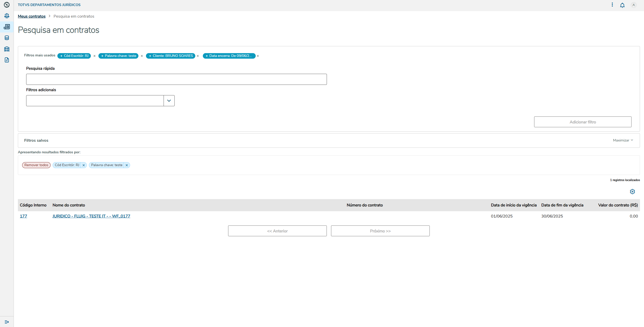The height and width of the screenshot is (327, 644).
Task: Focus the Pesquisa rápida input field
Action: point(176,79)
